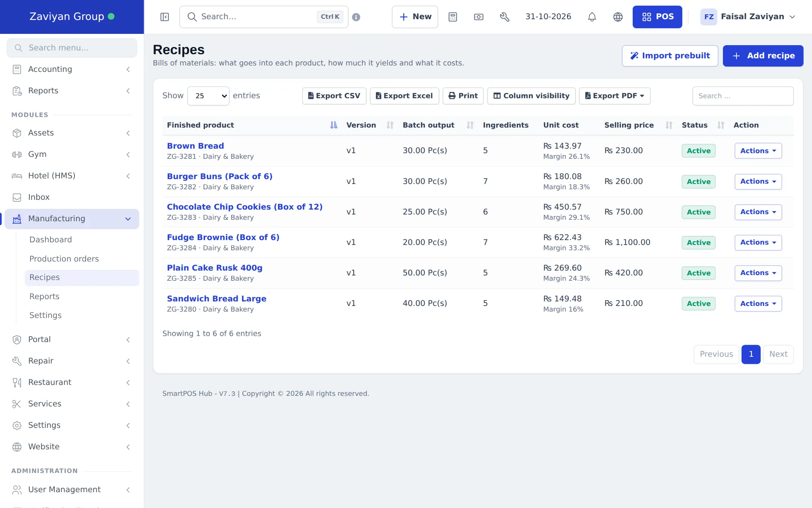
Task: Open Actions dropdown for Fudge Brownie
Action: coord(758,242)
